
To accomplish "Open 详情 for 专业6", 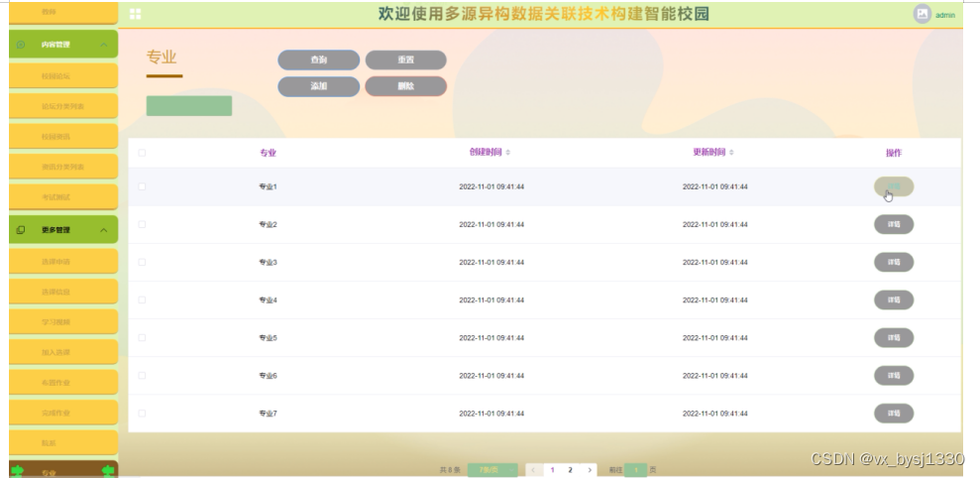I will (894, 376).
